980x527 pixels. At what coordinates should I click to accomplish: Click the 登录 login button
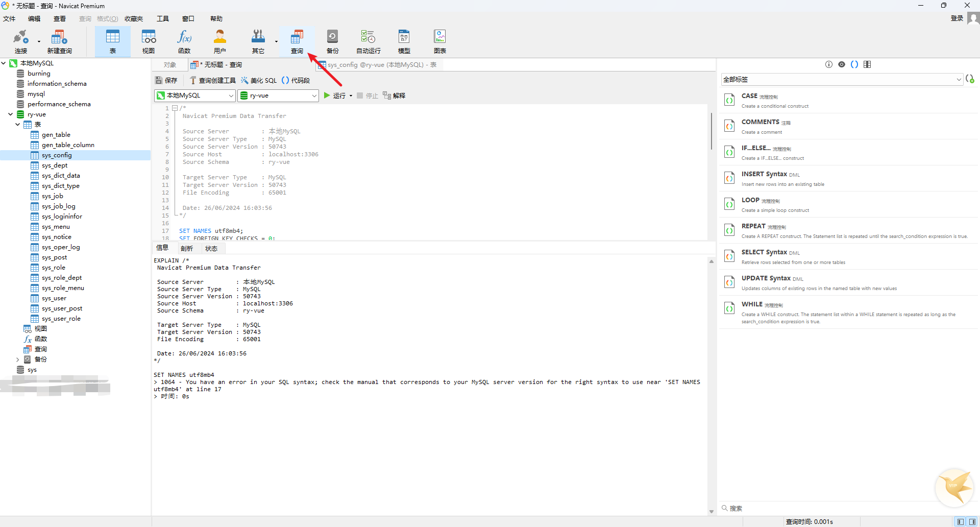(957, 18)
